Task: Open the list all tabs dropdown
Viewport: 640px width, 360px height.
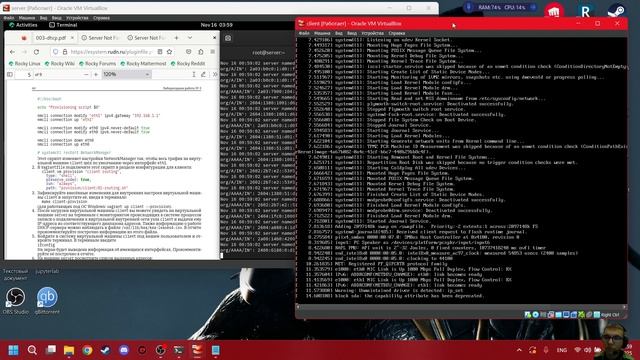Action: (x=190, y=38)
